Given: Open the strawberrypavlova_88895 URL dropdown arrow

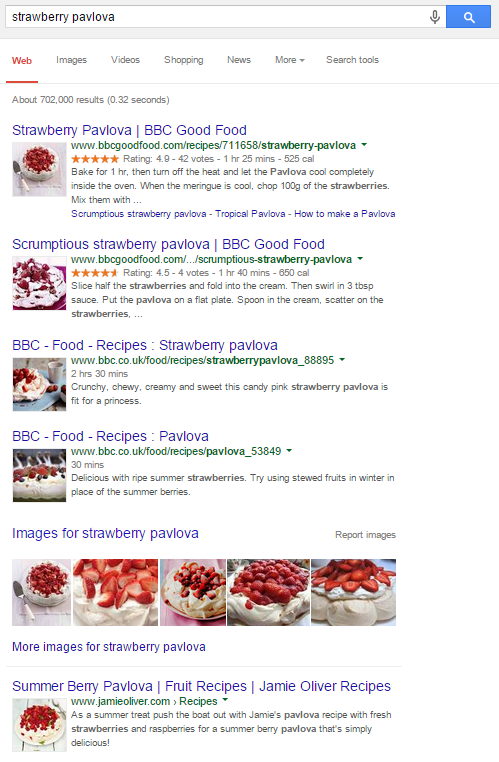Looking at the screenshot, I should (342, 360).
